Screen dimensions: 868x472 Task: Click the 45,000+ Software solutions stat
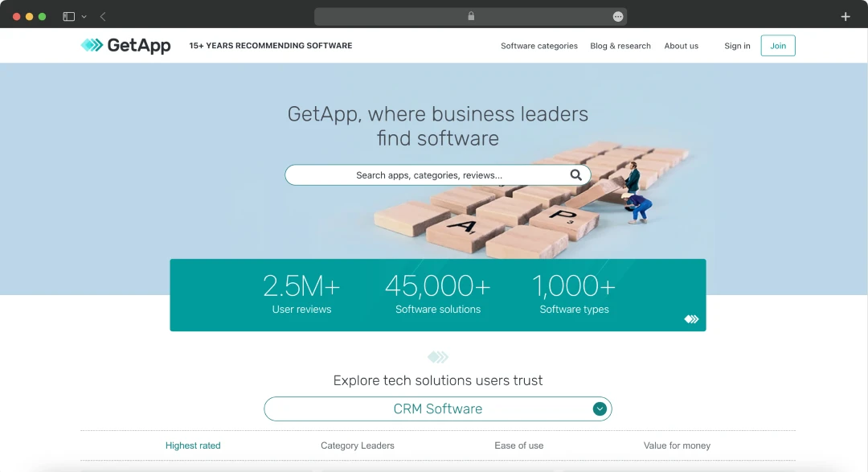pos(438,295)
